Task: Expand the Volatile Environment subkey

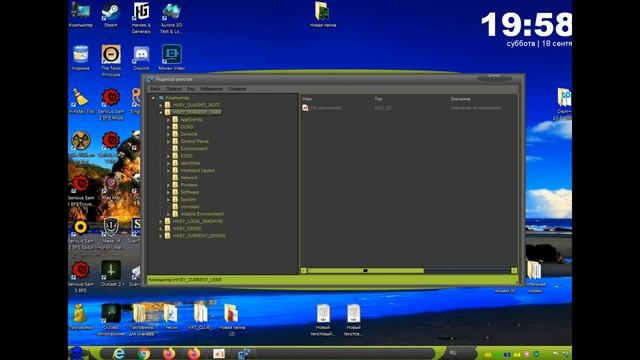Action: tap(168, 214)
